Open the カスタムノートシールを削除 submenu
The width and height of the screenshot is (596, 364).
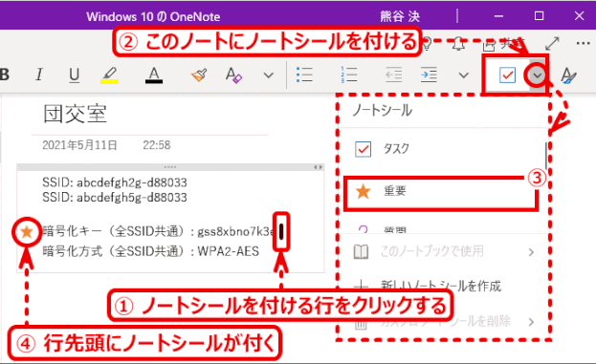(443, 322)
